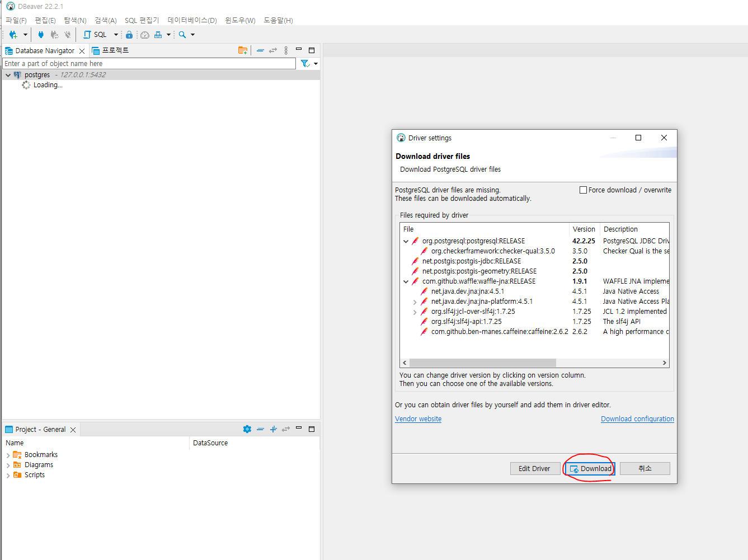Open the SQL 편집기 menu
748x560 pixels.
click(x=142, y=20)
